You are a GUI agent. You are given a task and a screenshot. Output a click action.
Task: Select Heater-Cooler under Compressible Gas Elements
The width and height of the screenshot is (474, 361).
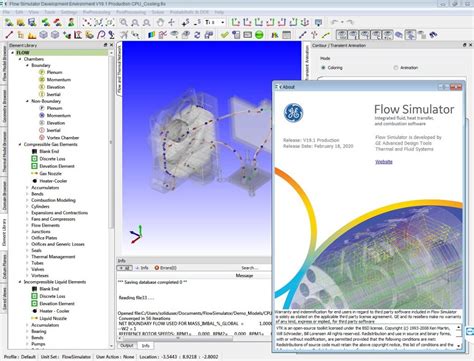tap(53, 181)
